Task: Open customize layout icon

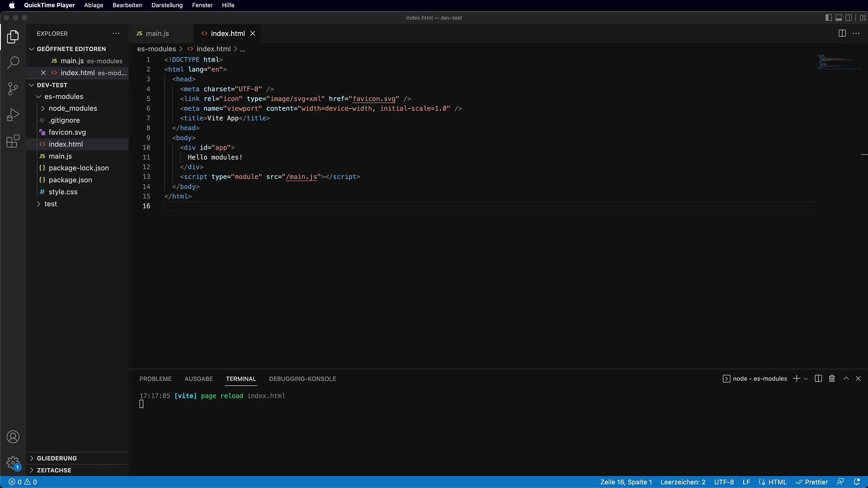Action: coord(863,18)
